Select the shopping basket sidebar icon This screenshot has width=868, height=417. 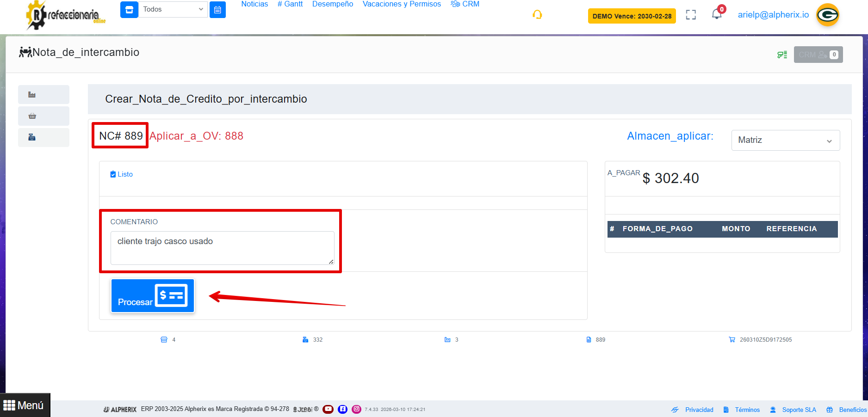coord(32,116)
